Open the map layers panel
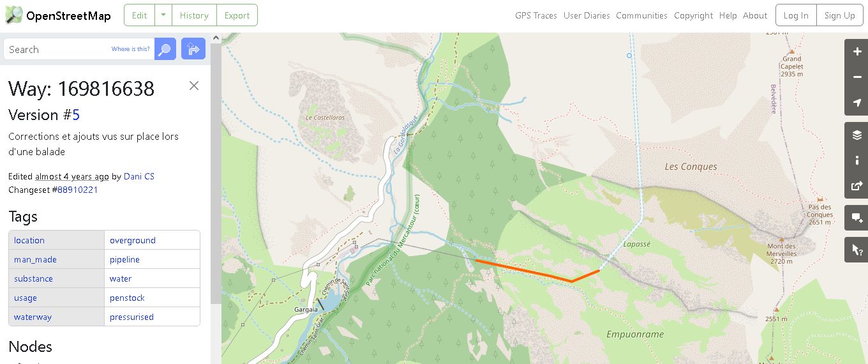The height and width of the screenshot is (364, 868). tap(857, 135)
